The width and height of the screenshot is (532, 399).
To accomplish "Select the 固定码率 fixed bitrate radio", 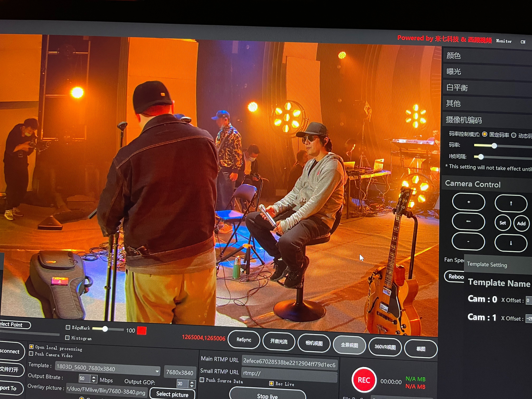I will click(x=485, y=134).
